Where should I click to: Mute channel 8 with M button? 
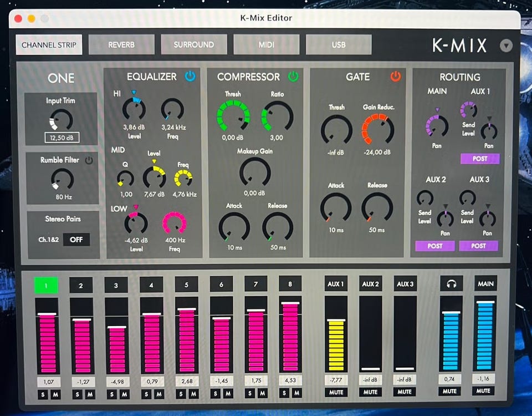(296, 393)
